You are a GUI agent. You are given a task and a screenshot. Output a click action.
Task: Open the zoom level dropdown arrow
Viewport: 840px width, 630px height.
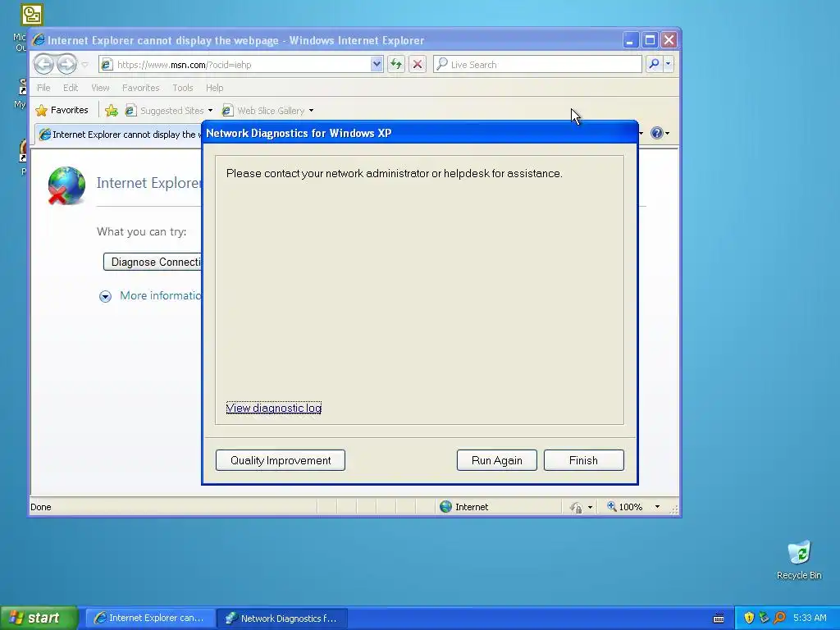pos(657,507)
